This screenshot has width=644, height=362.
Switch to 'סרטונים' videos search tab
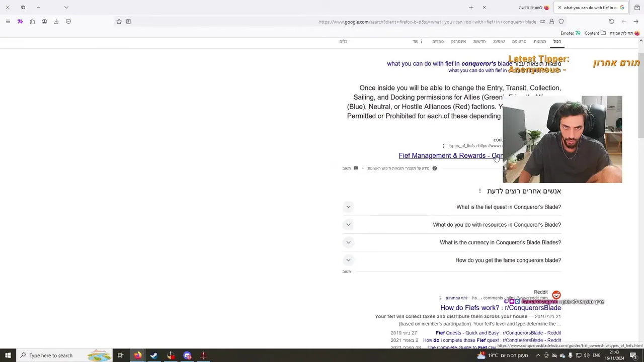(519, 42)
